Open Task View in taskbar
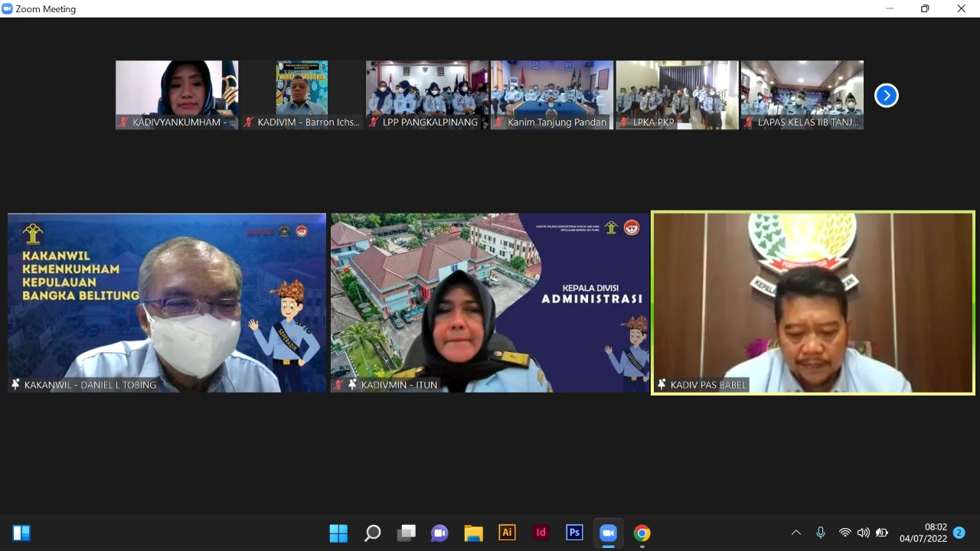The width and height of the screenshot is (980, 551). pyautogui.click(x=406, y=533)
